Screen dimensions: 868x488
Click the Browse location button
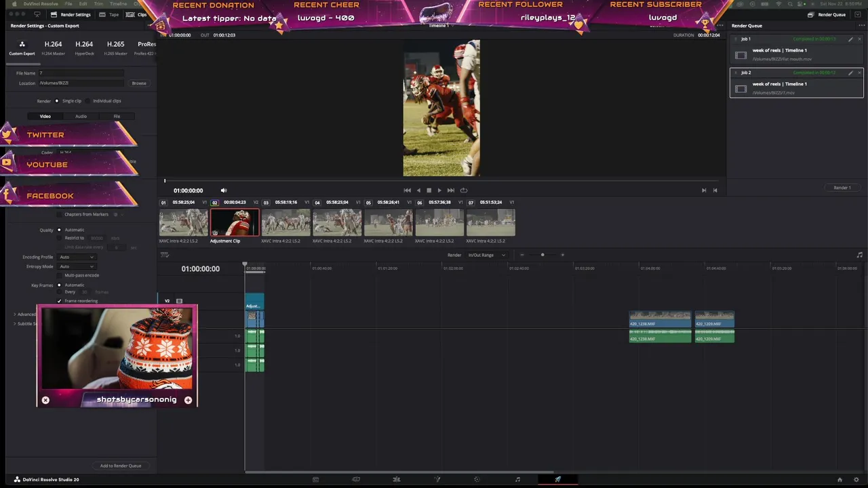(x=139, y=83)
